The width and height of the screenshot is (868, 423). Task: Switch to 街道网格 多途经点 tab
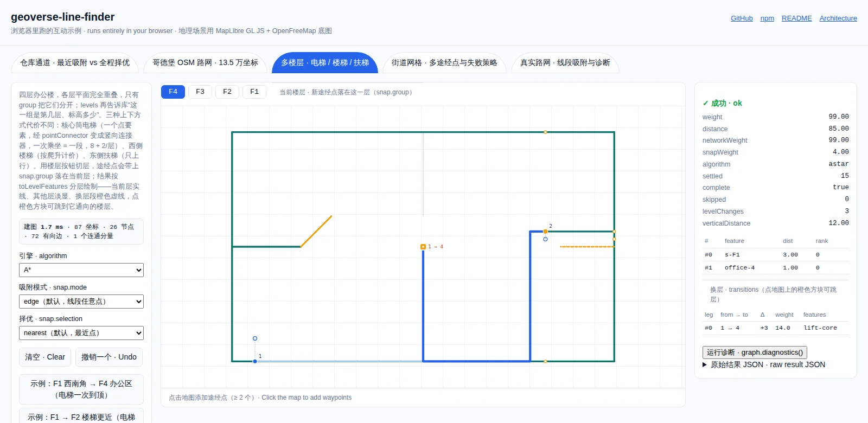coord(444,63)
